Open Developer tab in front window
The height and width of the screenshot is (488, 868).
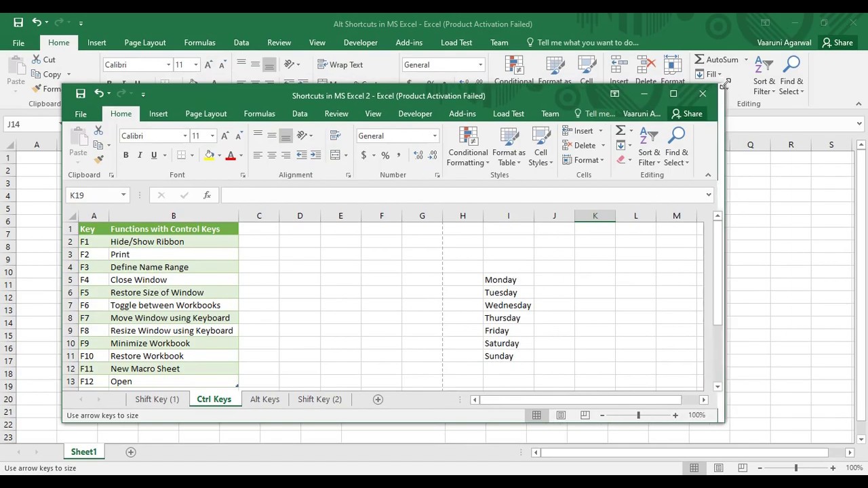[x=415, y=114]
